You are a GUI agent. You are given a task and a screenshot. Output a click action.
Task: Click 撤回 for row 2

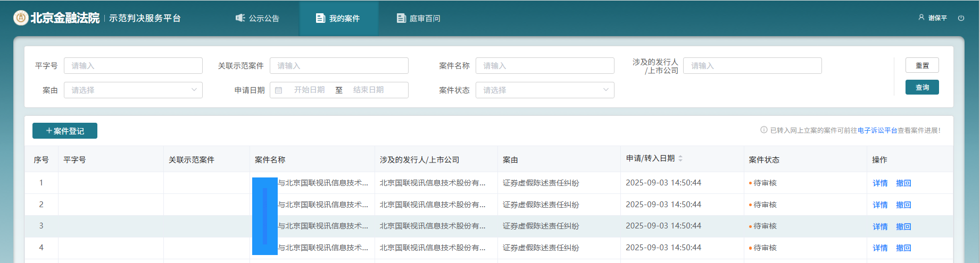pyautogui.click(x=903, y=205)
